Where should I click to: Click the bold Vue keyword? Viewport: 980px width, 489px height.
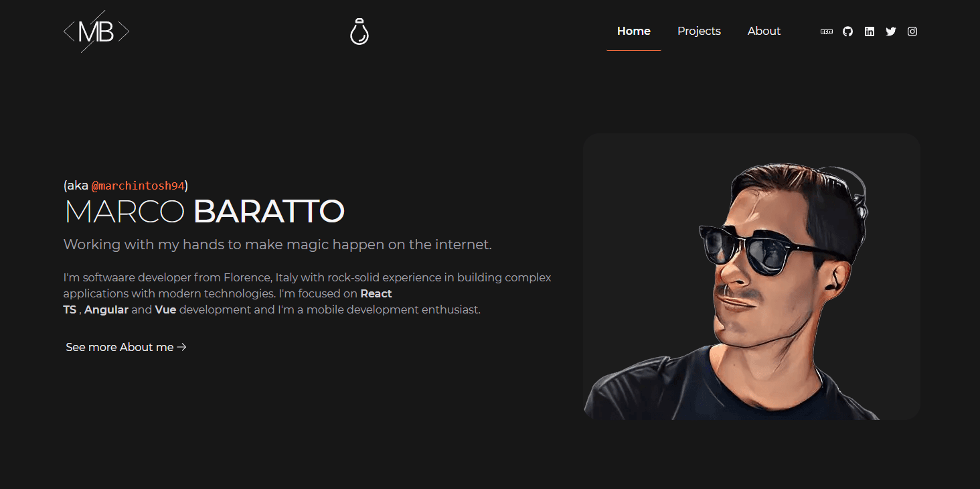point(165,309)
